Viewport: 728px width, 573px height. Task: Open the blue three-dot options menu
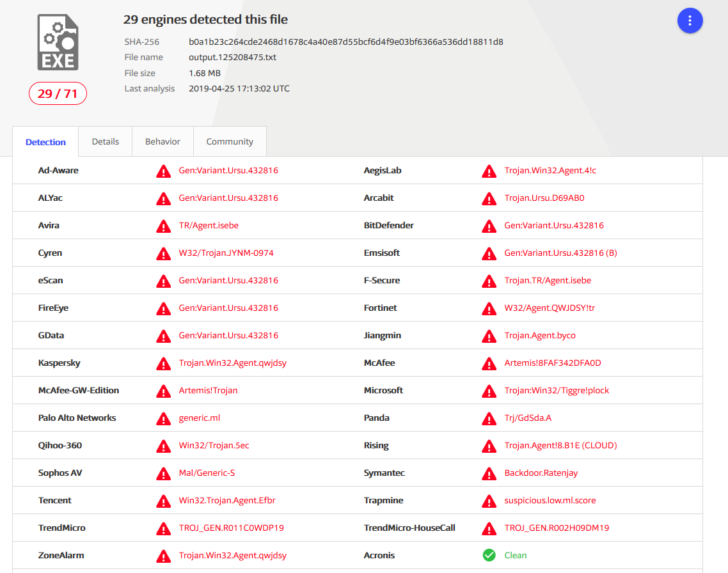pyautogui.click(x=690, y=20)
